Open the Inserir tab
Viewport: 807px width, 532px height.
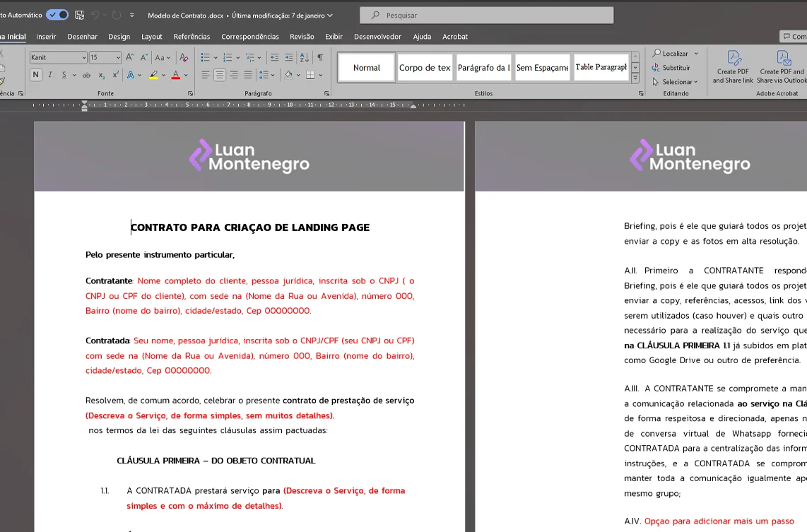click(x=47, y=37)
